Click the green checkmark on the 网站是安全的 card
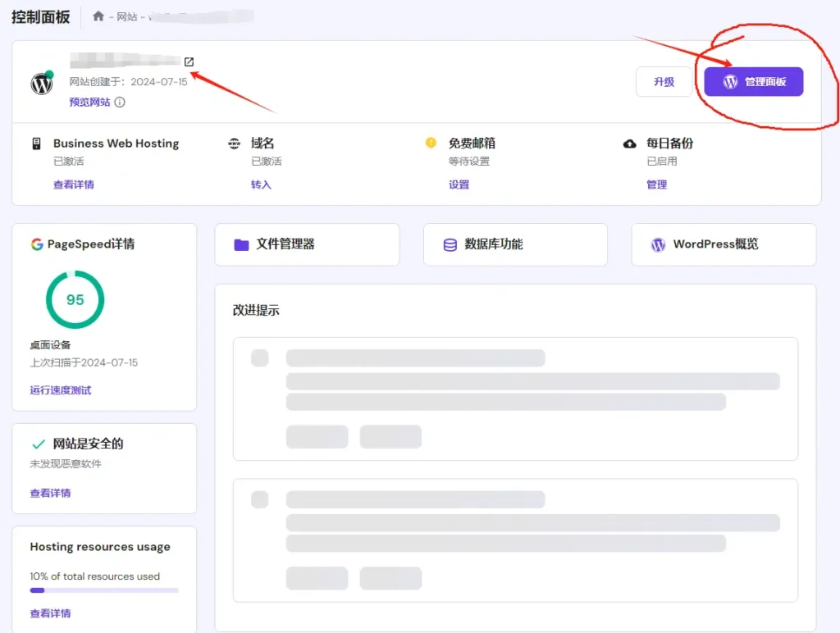 39,443
